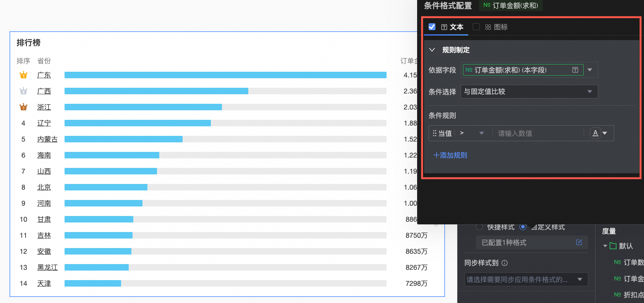This screenshot has height=303, width=644.
Task: Click the 吉林 province link
Action: click(x=44, y=235)
